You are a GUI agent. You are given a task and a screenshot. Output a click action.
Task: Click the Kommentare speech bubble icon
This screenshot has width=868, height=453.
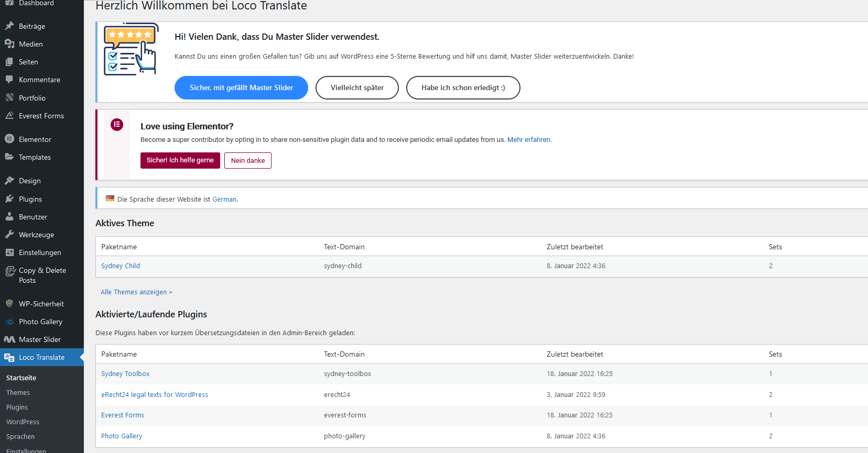tap(9, 80)
